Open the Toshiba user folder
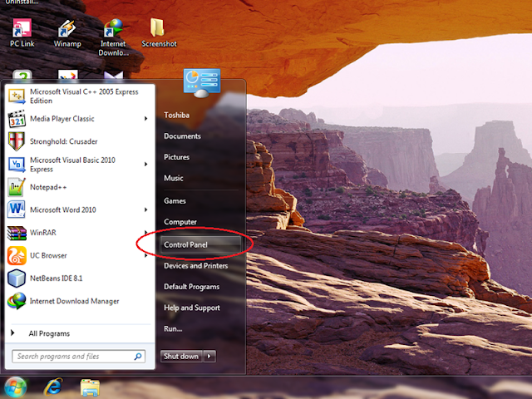The image size is (532, 399). tap(177, 116)
